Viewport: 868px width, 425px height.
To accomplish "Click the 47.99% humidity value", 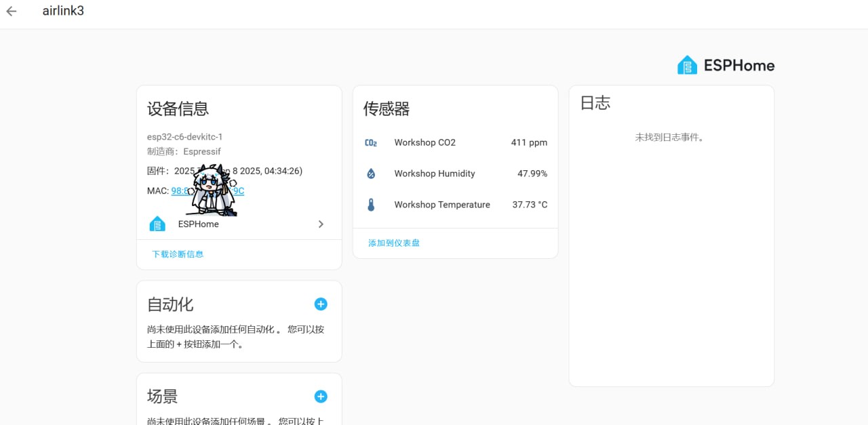I will (x=532, y=174).
